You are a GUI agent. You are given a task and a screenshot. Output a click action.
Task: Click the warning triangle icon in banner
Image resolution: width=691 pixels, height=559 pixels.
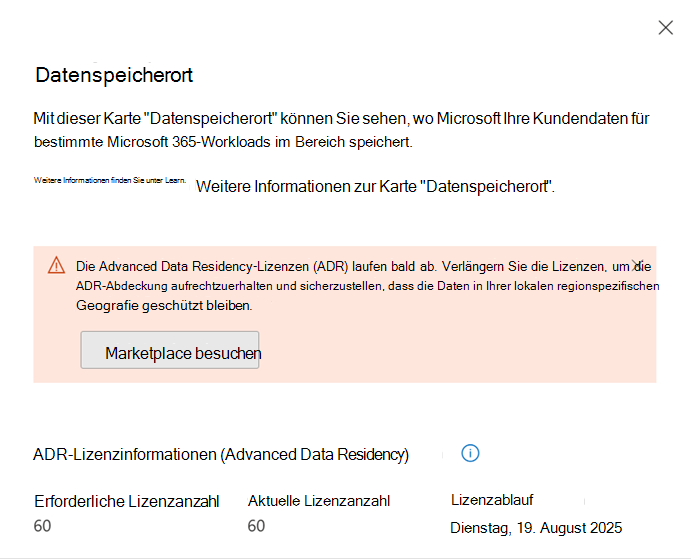tap(56, 266)
